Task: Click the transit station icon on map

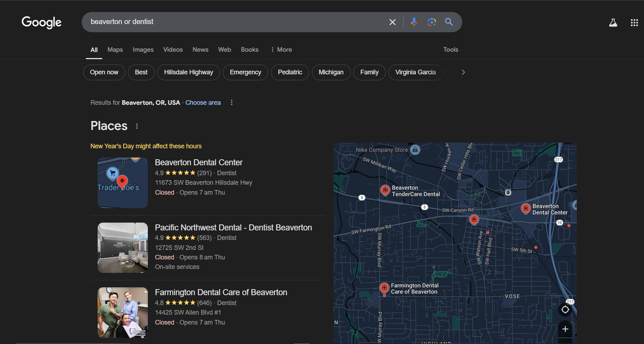Action: (x=508, y=193)
